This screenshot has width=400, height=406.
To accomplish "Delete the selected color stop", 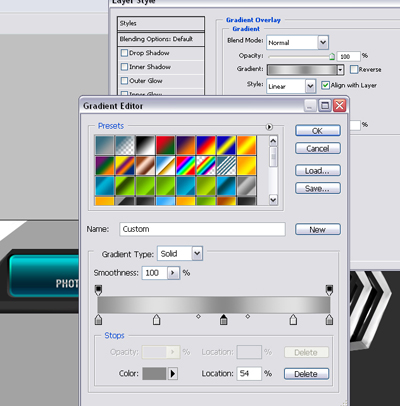I will pos(306,374).
